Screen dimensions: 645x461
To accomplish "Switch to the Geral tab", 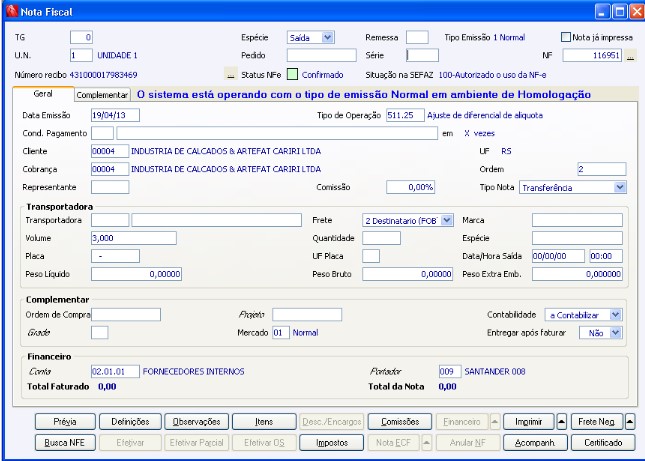I will click(x=43, y=94).
